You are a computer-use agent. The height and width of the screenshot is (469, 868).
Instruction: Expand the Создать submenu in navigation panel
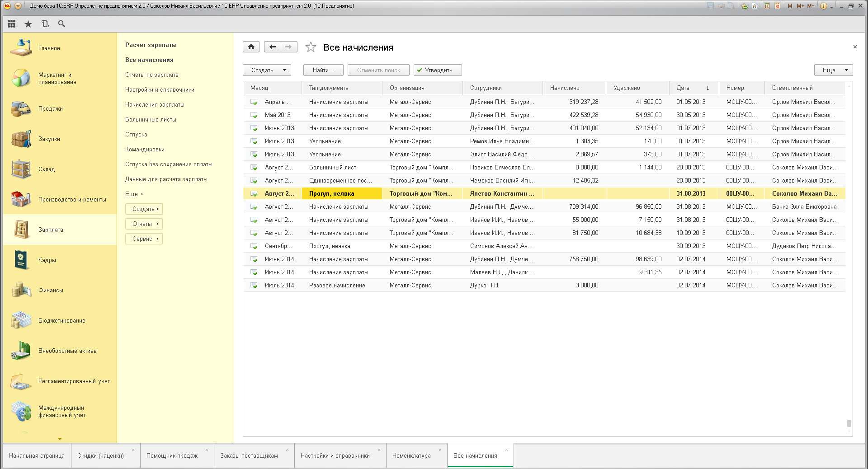click(x=144, y=209)
